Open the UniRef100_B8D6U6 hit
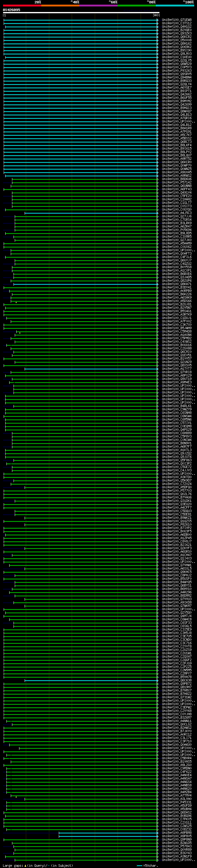197x868 pixels. pos(177,179)
